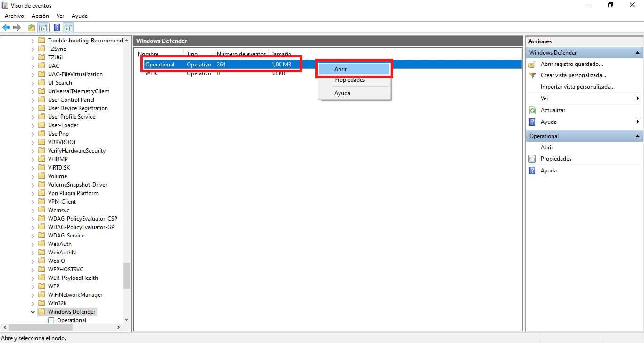Click the WebAuth folder icon
644x343 pixels.
(x=41, y=244)
